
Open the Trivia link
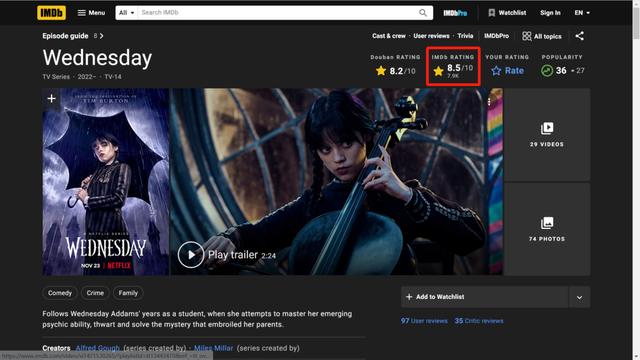point(465,36)
